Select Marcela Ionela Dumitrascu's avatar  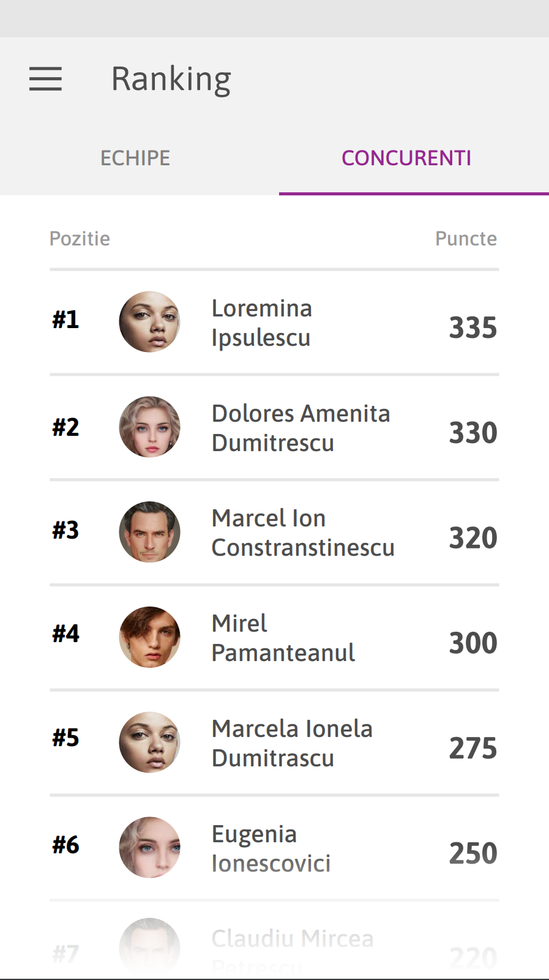[x=149, y=742]
